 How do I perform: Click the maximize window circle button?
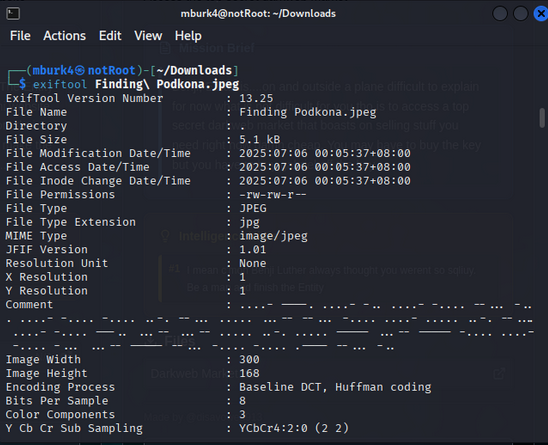520,14
